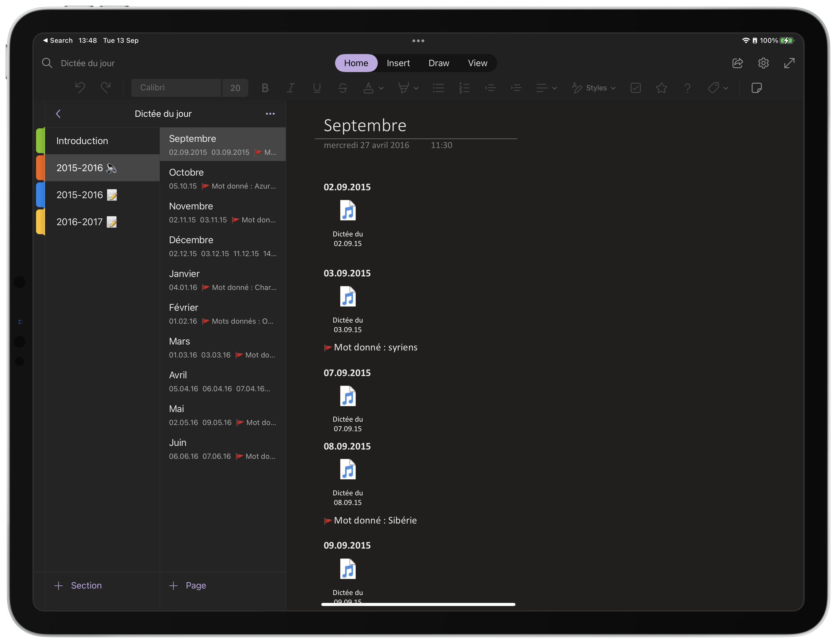Open the Mars page
837x644 pixels.
[223, 347]
